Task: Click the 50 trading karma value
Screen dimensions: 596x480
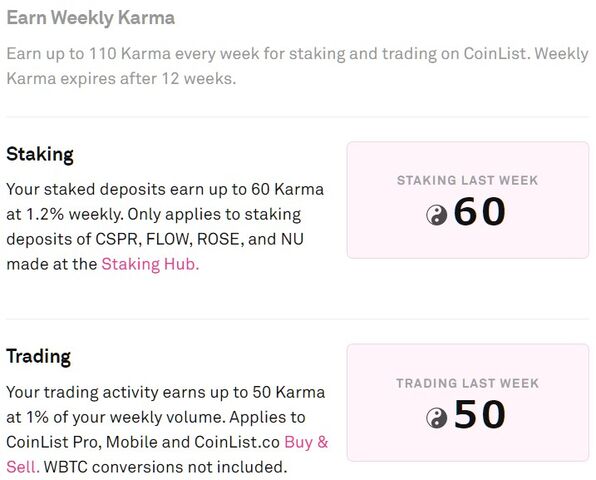Action: click(480, 414)
